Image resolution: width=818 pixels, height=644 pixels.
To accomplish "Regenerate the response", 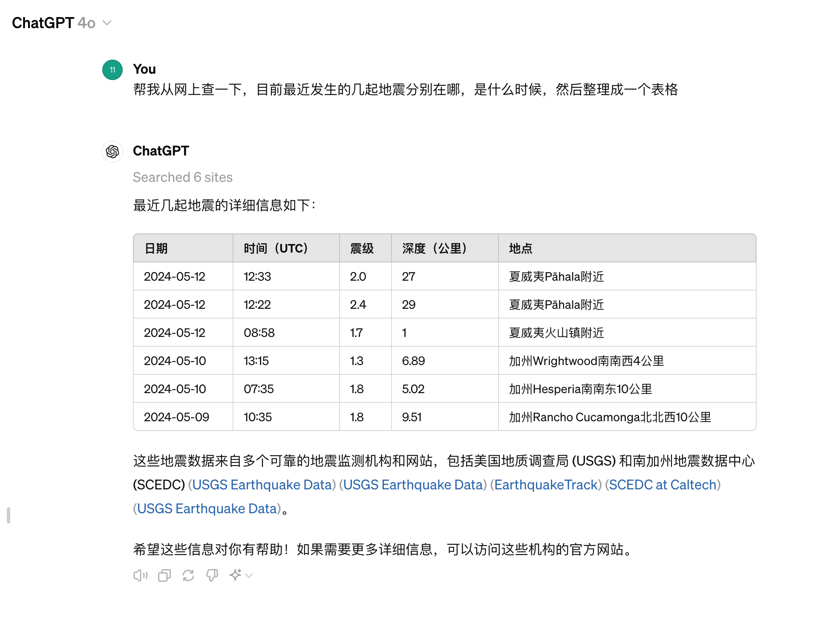I will pos(188,575).
